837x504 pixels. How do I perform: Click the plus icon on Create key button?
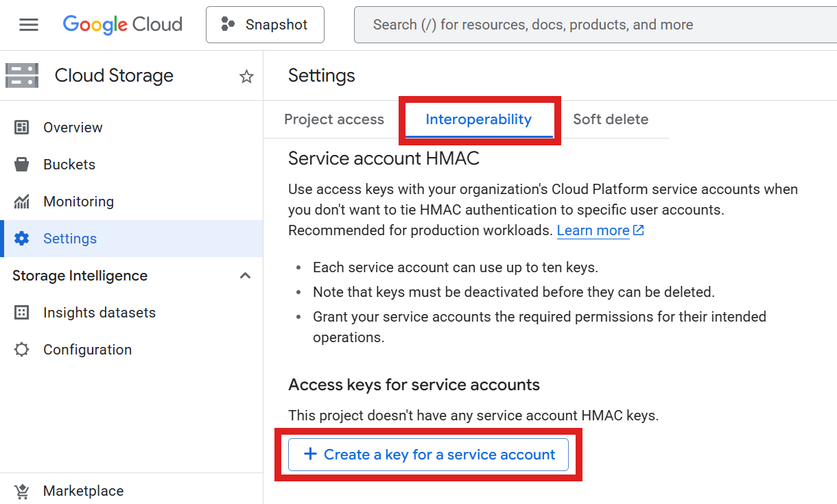coord(310,454)
